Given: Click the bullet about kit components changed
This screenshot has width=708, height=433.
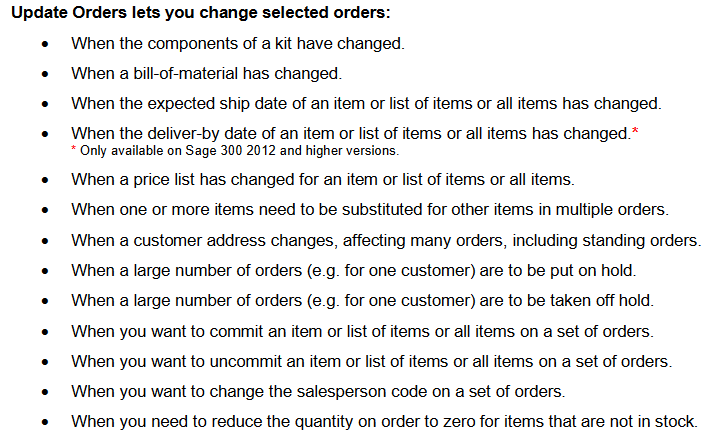Looking at the screenshot, I should tap(238, 43).
